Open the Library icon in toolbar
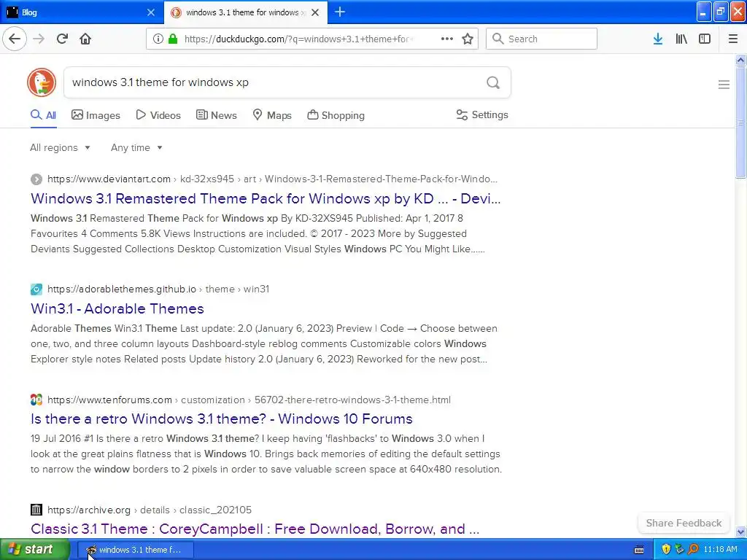Screen dimensions: 747x560 click(681, 39)
